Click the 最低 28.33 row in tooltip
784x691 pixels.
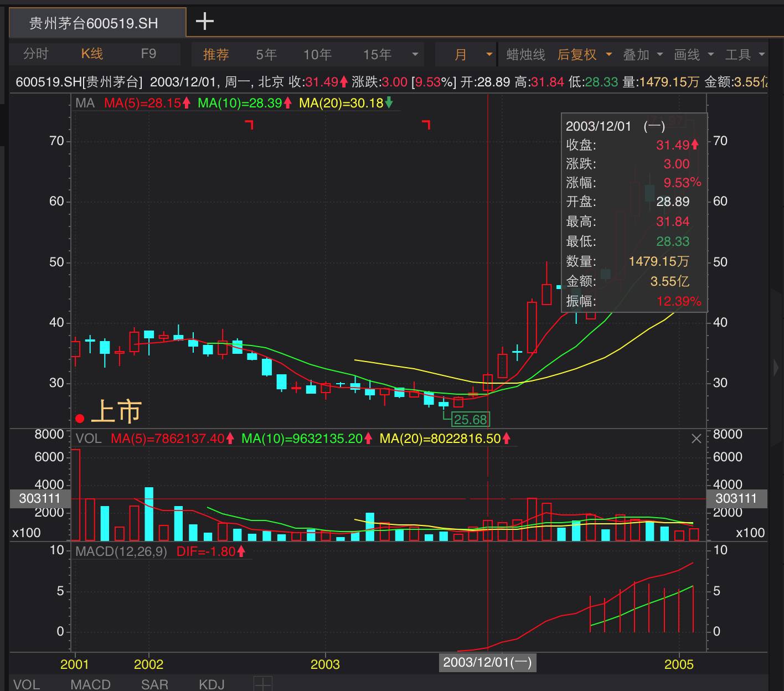point(634,241)
